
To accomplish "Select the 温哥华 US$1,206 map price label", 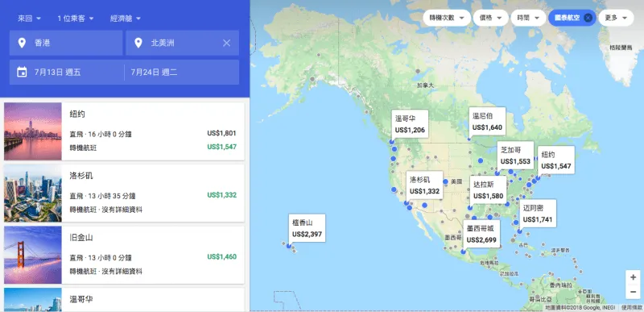I will [410, 124].
